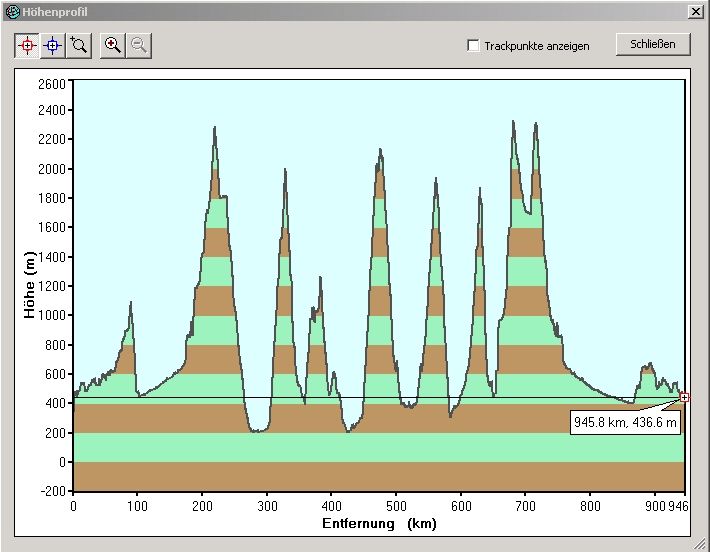Click the peak near 560 km
Image resolution: width=710 pixels, height=552 pixels.
coord(435,180)
